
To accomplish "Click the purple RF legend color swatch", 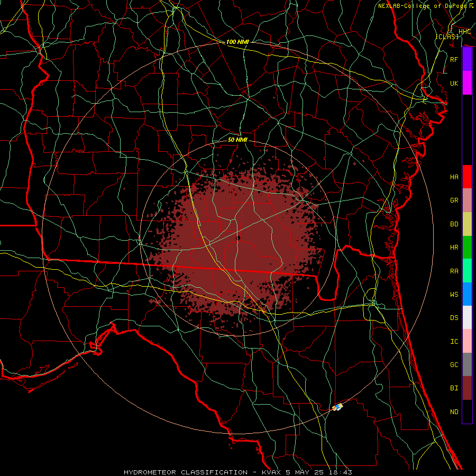I will 467,59.
